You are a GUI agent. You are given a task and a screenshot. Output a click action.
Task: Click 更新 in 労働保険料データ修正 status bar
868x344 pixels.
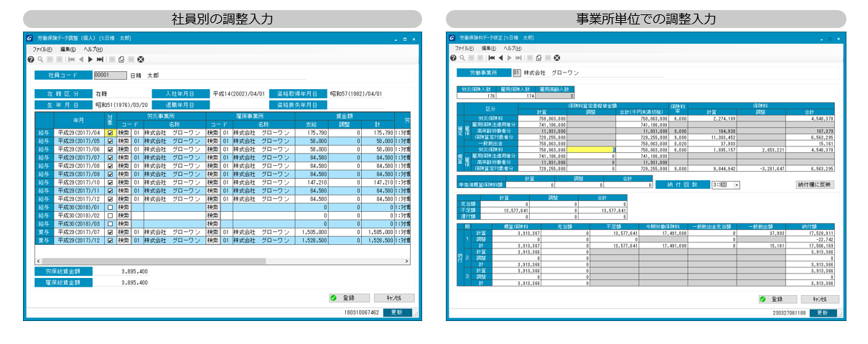click(x=822, y=313)
